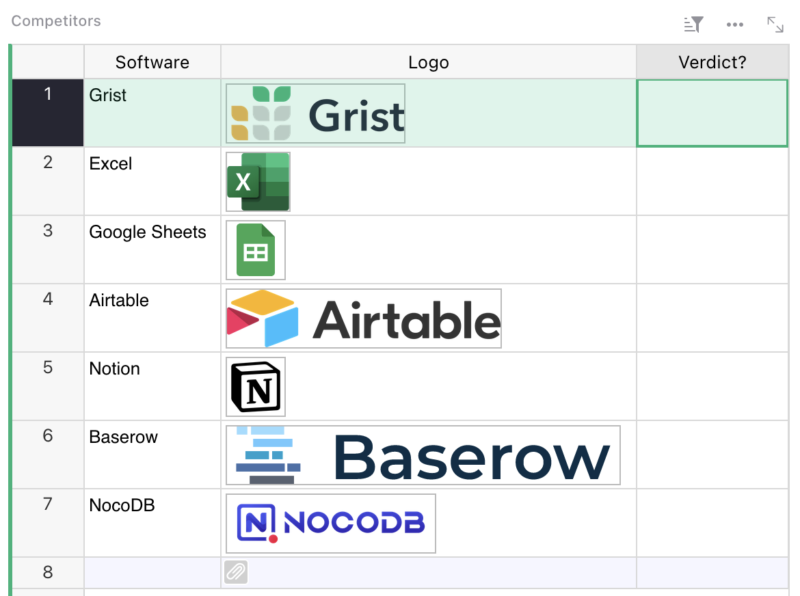Select row 1 by clicking its row number
Screen dimensions: 800x596
click(47, 113)
